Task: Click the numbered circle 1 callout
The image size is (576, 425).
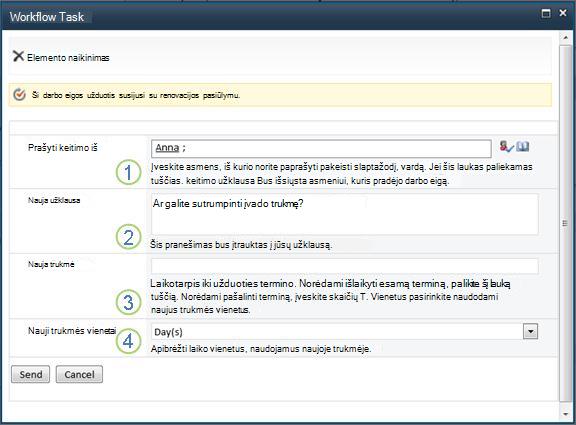Action: (x=128, y=172)
